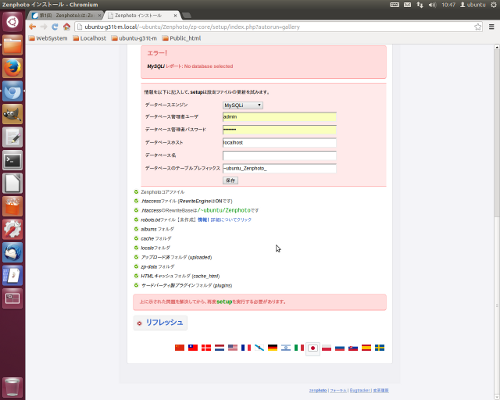The height and width of the screenshot is (400, 500).
Task: Click the browser forward arrow
Action: coord(44,27)
